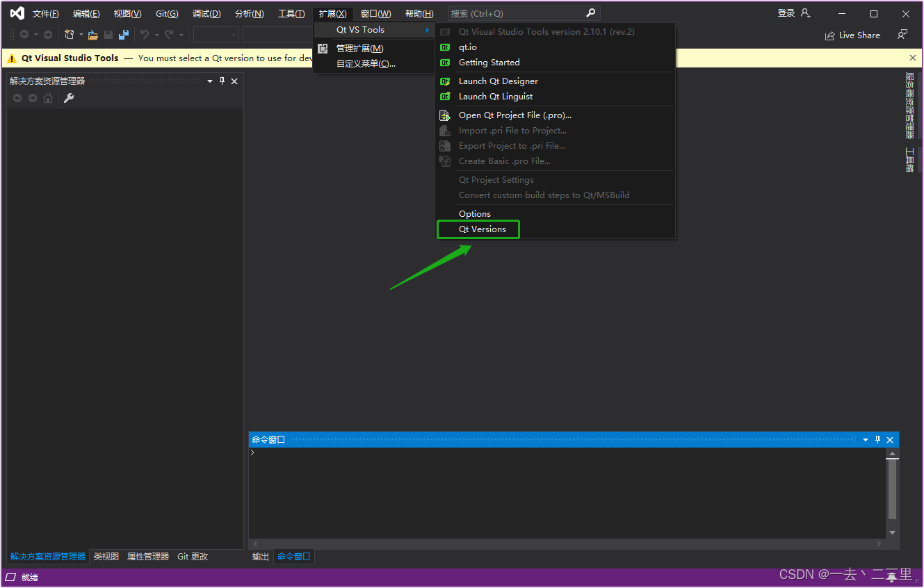Close the 解决方案资源管理器 panel
The image size is (924, 588).
pyautogui.click(x=234, y=81)
